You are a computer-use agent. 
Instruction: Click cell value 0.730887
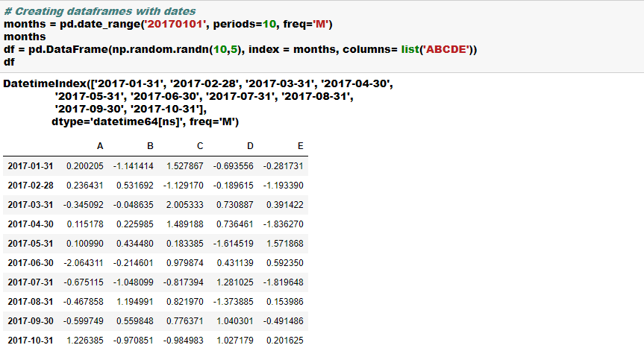click(x=235, y=205)
